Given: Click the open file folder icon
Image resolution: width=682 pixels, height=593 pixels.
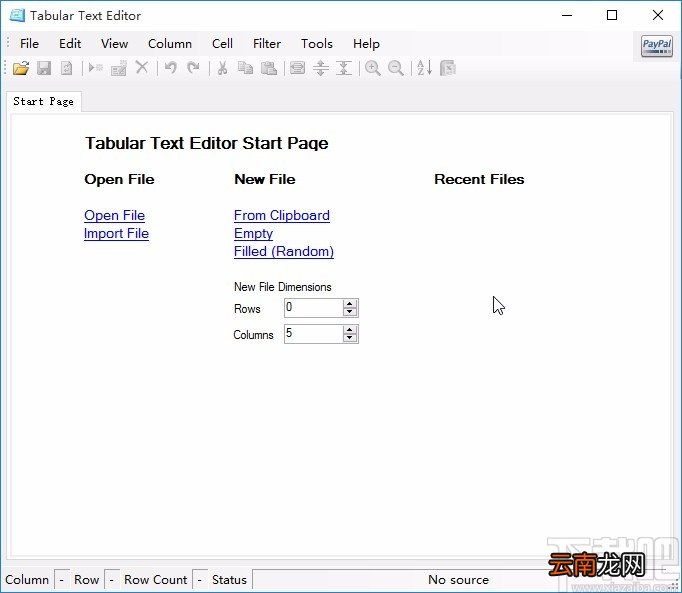Looking at the screenshot, I should [20, 68].
